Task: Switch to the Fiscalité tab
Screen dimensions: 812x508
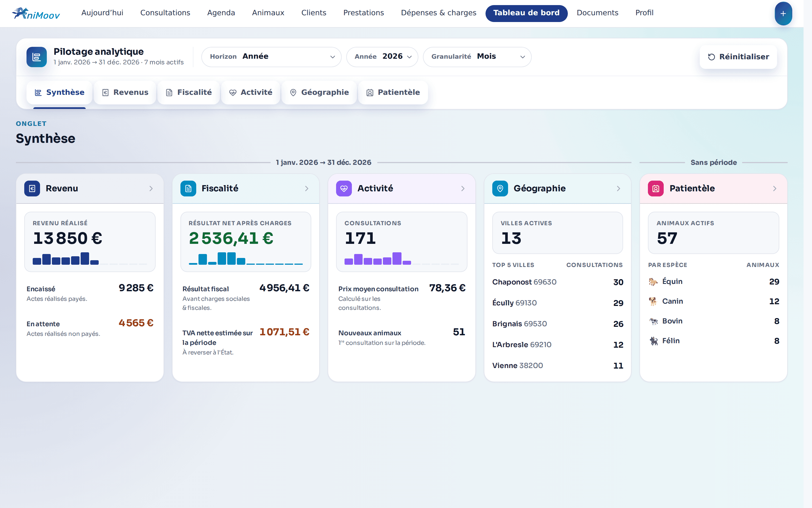Action: coord(189,92)
